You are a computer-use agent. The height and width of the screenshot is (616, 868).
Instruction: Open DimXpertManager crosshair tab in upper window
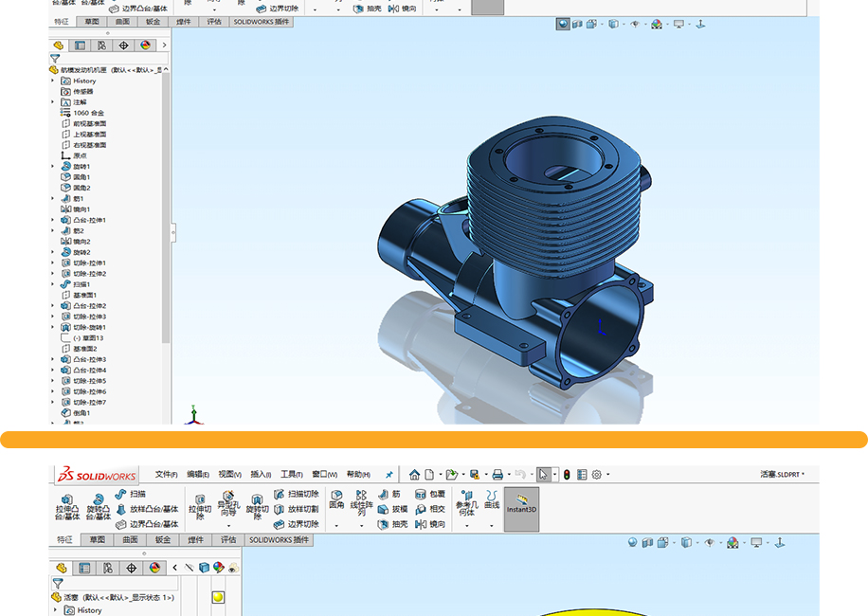[x=123, y=45]
